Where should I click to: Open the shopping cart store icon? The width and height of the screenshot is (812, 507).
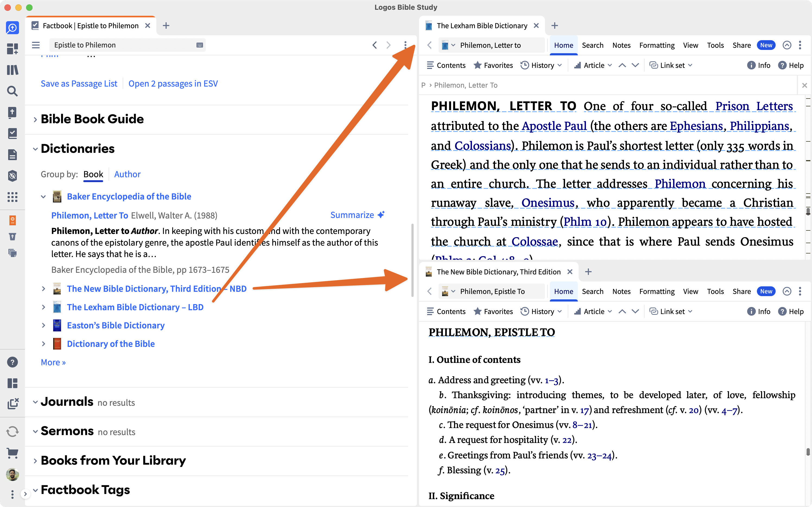pos(12,453)
